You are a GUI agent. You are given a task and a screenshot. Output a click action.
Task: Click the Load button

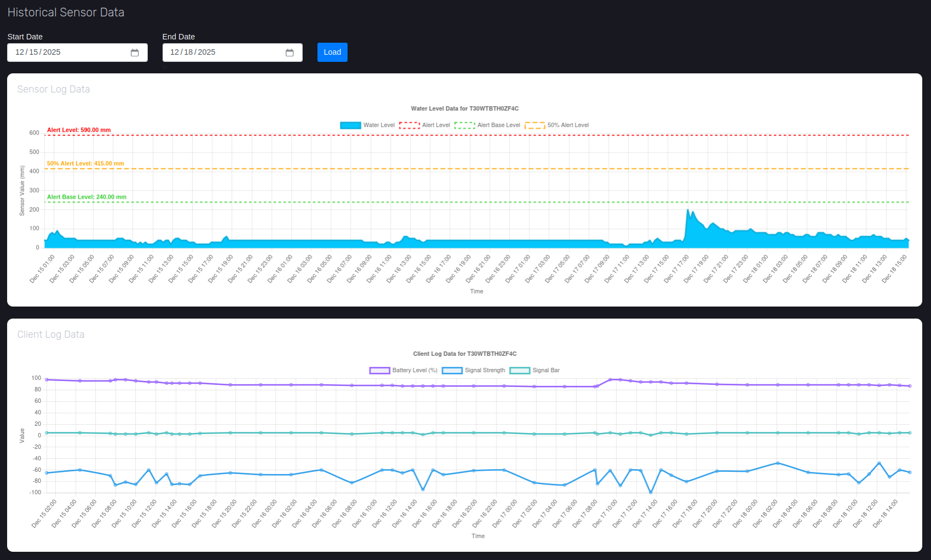(332, 53)
